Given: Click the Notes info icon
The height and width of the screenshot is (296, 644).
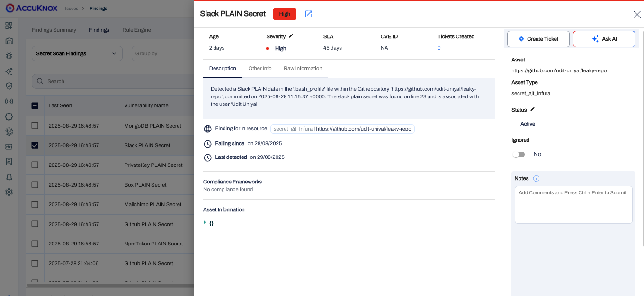Looking at the screenshot, I should tap(536, 178).
